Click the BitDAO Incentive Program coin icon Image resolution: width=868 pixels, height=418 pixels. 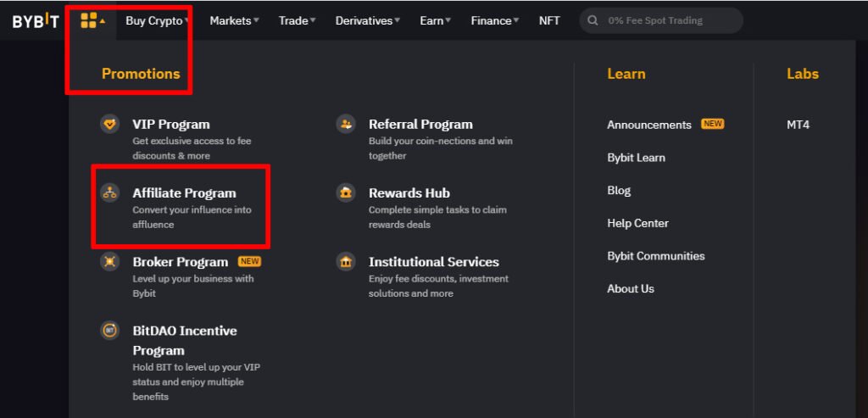coord(109,330)
